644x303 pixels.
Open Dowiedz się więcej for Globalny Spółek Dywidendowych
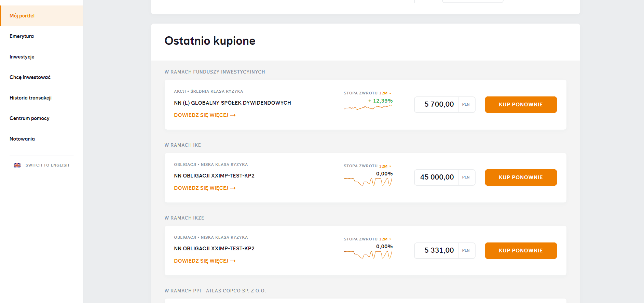point(205,115)
